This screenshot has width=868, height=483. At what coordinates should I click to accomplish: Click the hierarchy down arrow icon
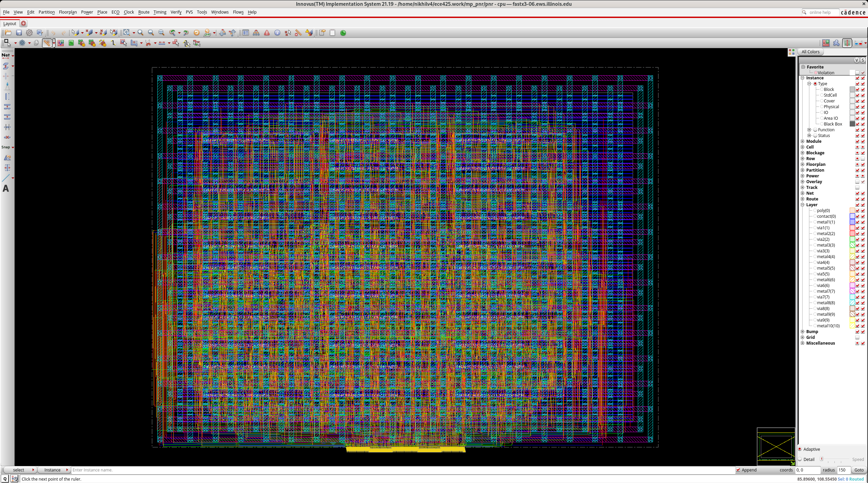[x=222, y=33]
